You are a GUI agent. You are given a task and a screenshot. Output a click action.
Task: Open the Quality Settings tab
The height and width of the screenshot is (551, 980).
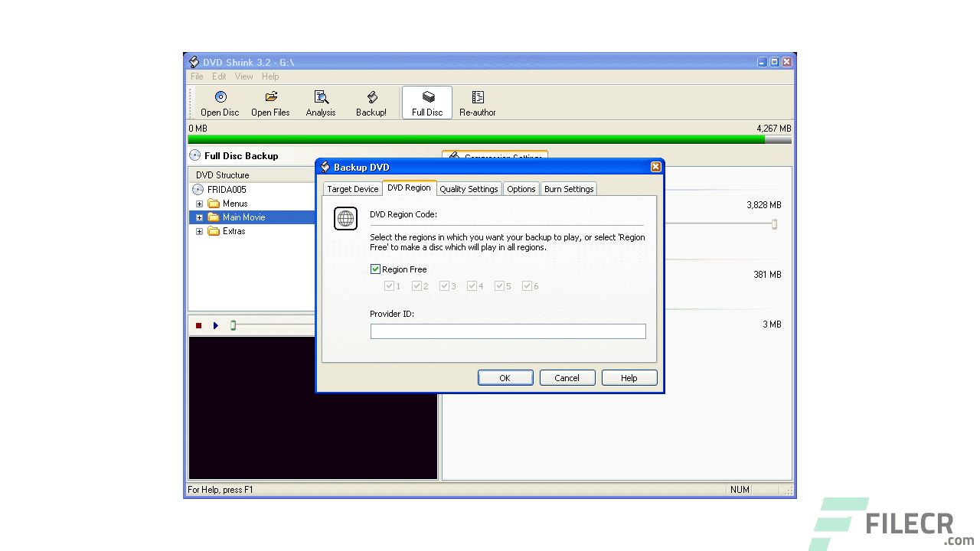(x=469, y=188)
